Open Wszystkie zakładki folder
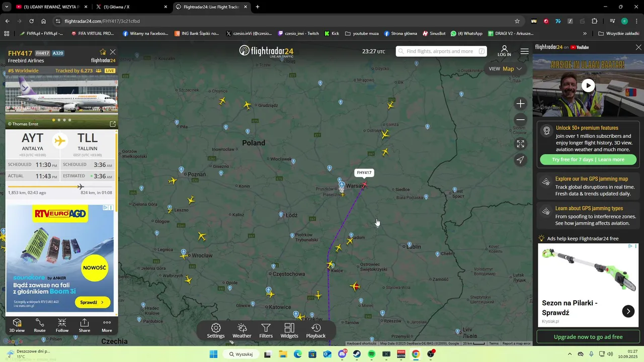 click(618, 34)
